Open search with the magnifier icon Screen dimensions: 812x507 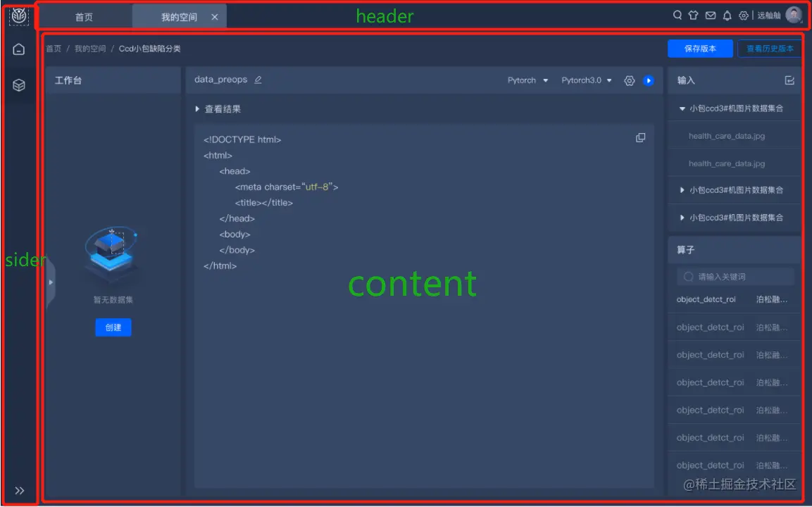click(677, 15)
